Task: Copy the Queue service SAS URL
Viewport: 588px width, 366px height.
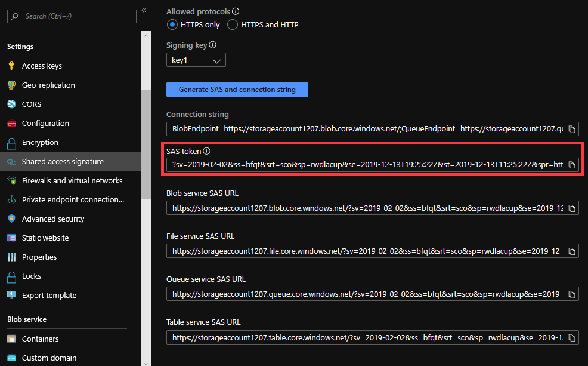Action: 571,294
